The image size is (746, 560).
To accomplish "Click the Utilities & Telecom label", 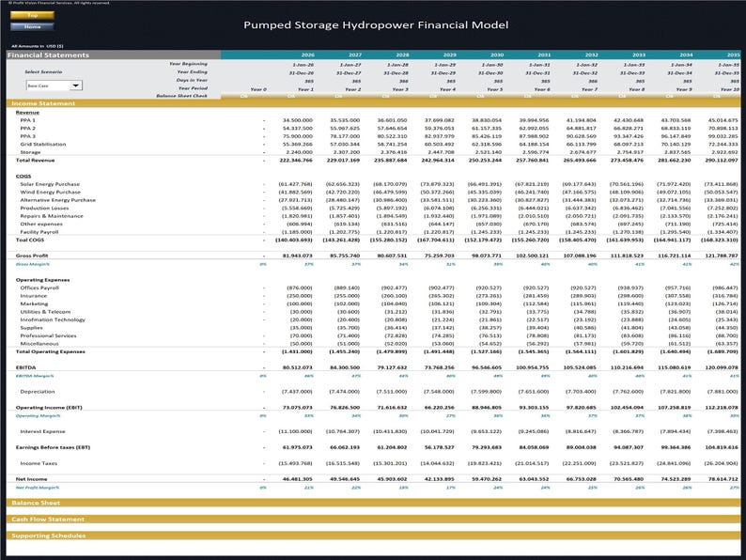I will (x=45, y=312).
